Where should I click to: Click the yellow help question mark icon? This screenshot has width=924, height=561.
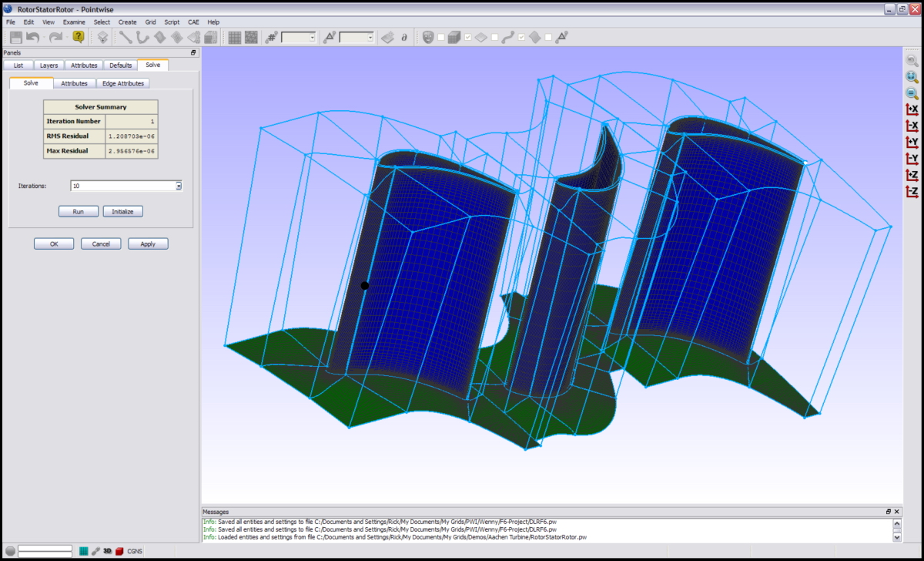[x=79, y=37]
